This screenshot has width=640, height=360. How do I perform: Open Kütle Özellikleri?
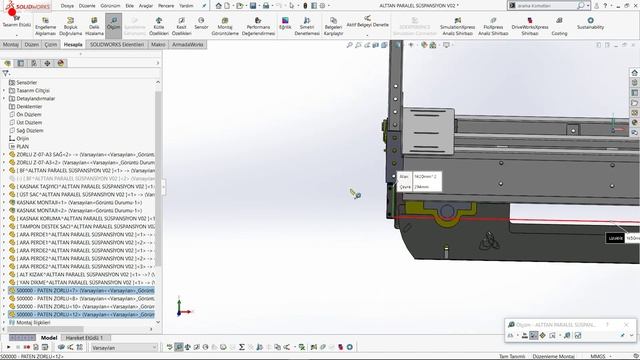(x=159, y=26)
